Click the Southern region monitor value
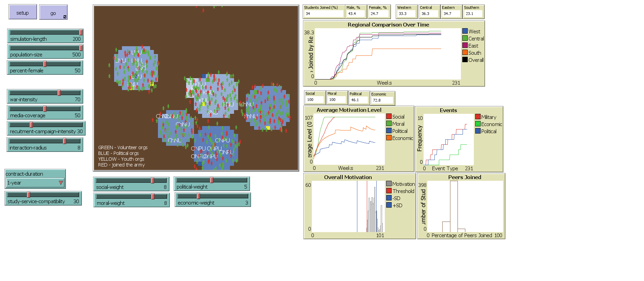 pyautogui.click(x=473, y=14)
